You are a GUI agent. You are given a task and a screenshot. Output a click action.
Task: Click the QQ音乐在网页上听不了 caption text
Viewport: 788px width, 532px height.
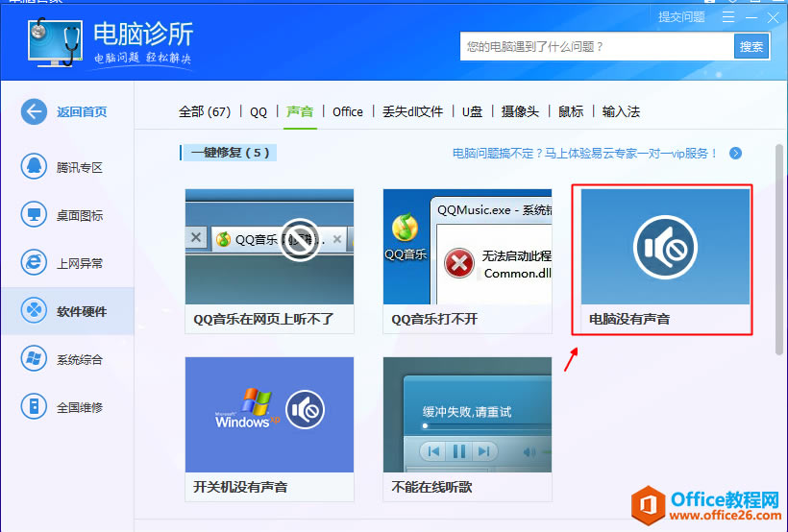click(x=263, y=319)
